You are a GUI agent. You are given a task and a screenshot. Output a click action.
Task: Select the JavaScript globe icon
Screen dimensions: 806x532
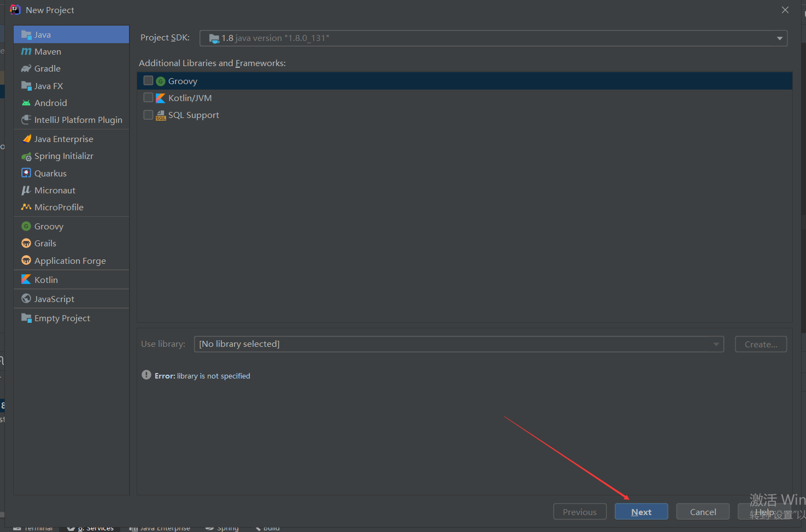point(26,298)
